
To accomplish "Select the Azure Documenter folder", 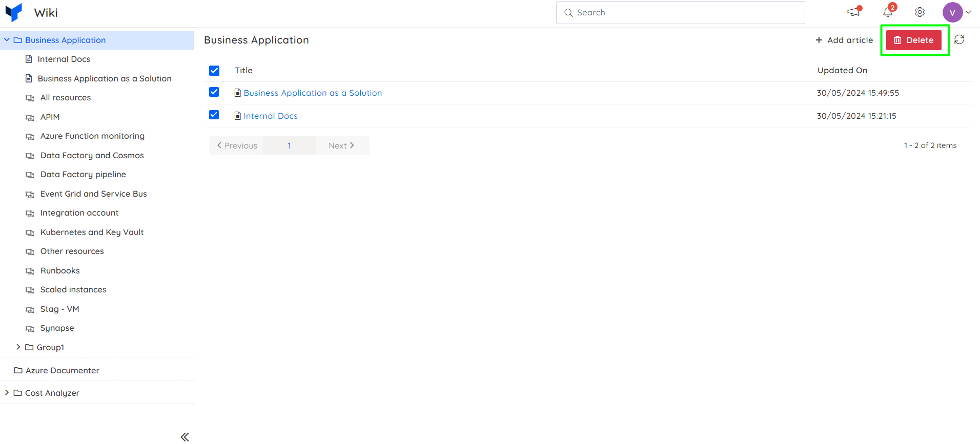I will click(x=63, y=370).
